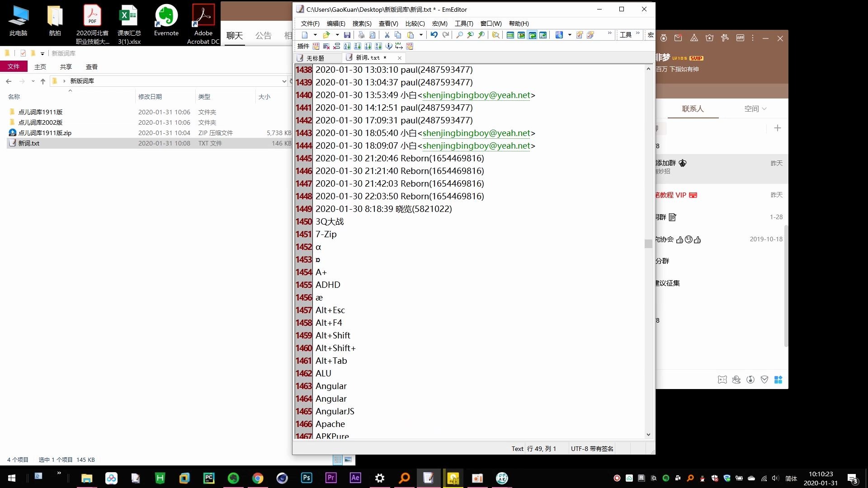Open Photoshop from the taskbar
The height and width of the screenshot is (488, 868).
[x=307, y=478]
